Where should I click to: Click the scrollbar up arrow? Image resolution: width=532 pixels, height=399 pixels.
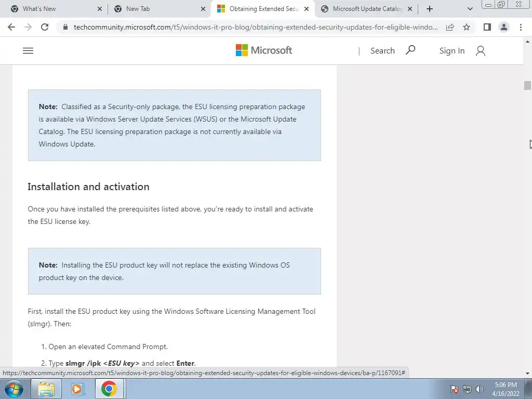click(527, 42)
